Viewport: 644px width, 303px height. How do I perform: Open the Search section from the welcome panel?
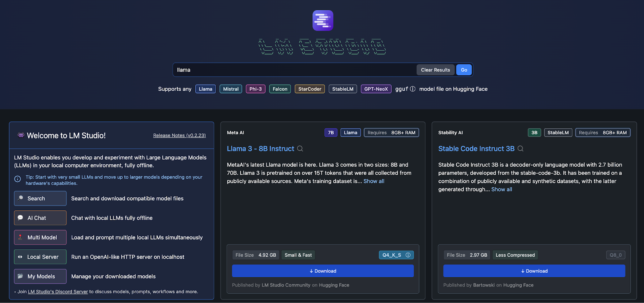coord(40,198)
